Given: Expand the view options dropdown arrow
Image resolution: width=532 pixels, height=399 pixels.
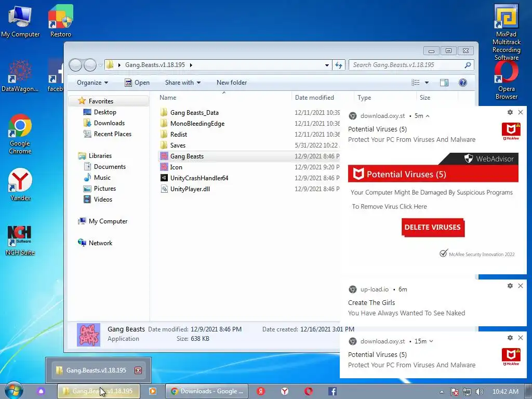Looking at the screenshot, I should (x=427, y=83).
